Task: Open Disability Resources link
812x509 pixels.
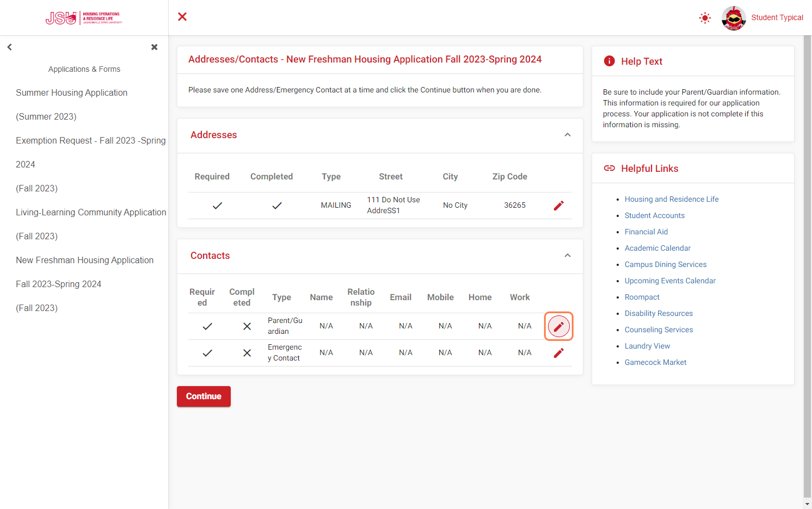Action: coord(659,313)
